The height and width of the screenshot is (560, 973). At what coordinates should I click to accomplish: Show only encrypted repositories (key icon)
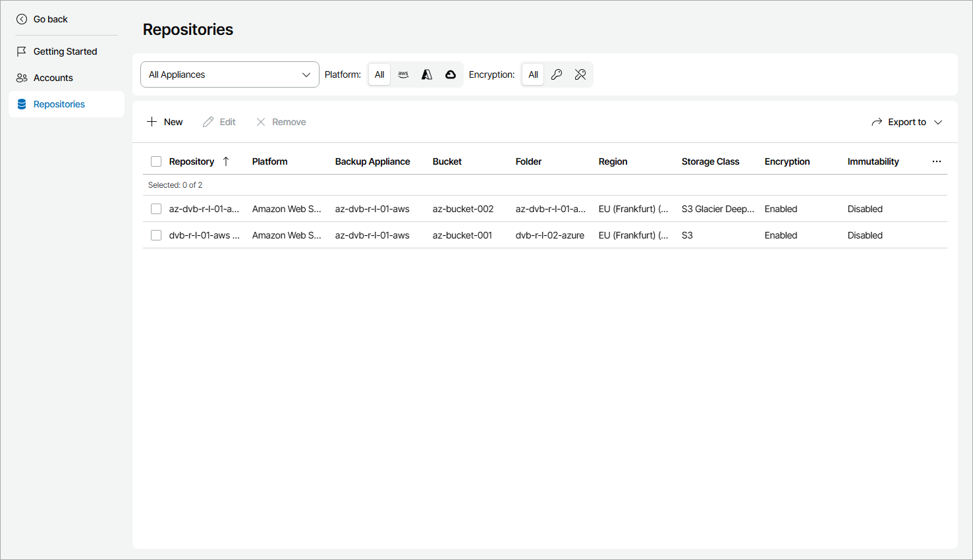click(557, 74)
